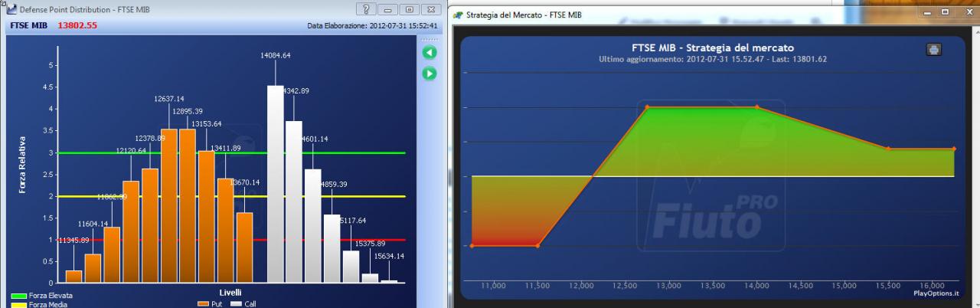Screen dimensions: 980x308
Task: Minimize the Defense Point Distribution window
Action: click(388, 8)
